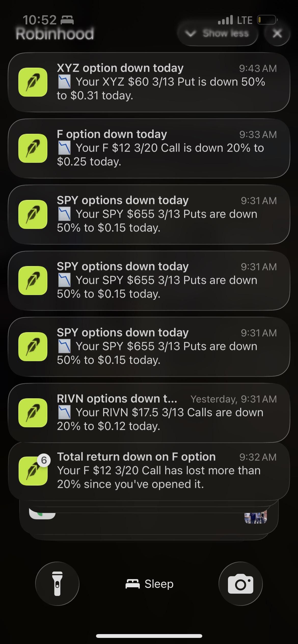The height and width of the screenshot is (644, 298).
Task: Open the RIVN $17.5 Calls notification text
Action: 160,419
